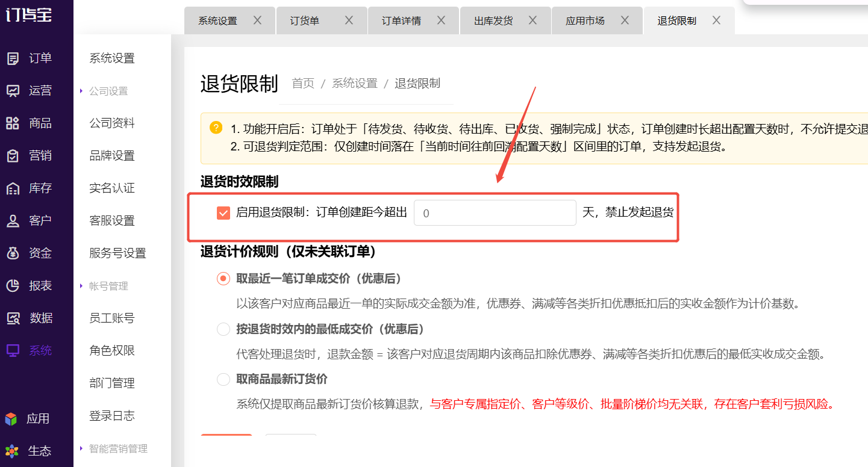Image resolution: width=868 pixels, height=467 pixels.
Task: Click the 天，禁止发起退货 label
Action: (x=628, y=212)
